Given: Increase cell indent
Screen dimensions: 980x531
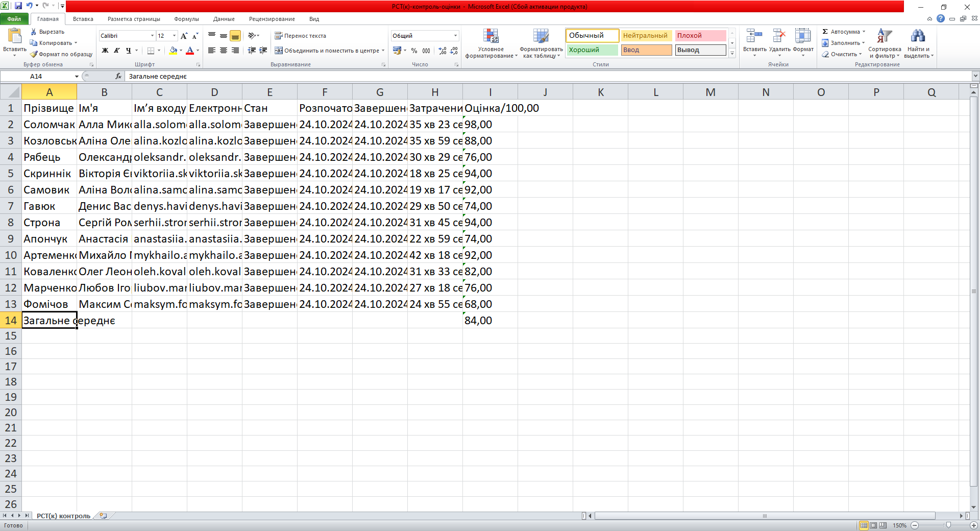Looking at the screenshot, I should (x=263, y=51).
